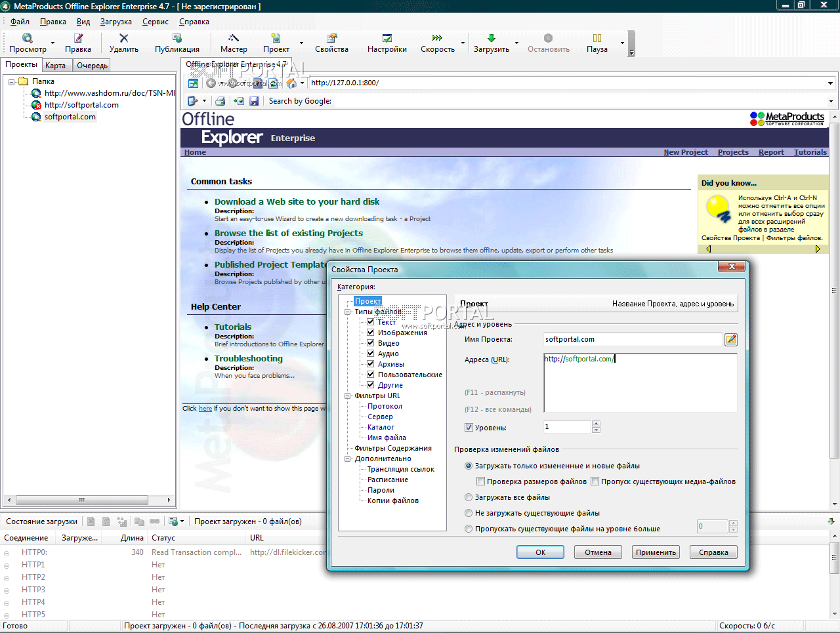Click the browser save disk icon

click(x=254, y=101)
